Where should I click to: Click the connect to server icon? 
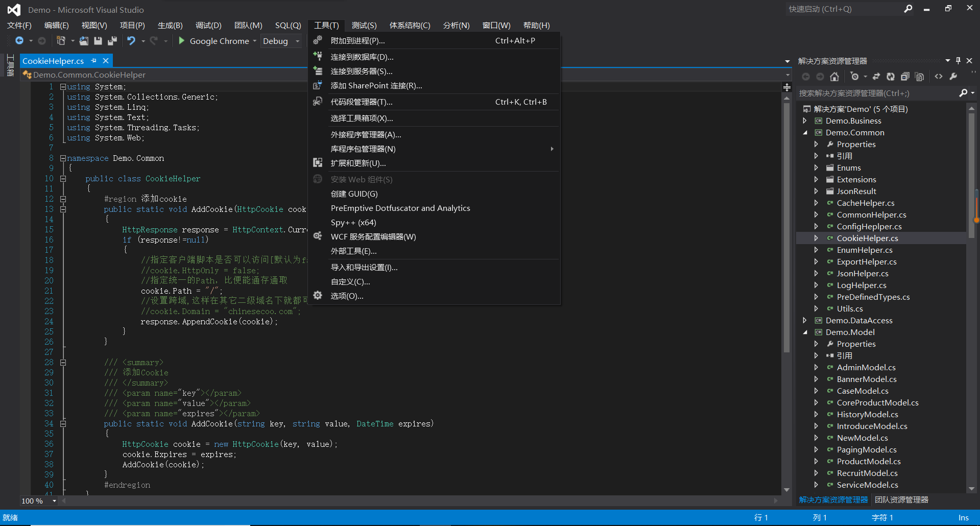[318, 71]
